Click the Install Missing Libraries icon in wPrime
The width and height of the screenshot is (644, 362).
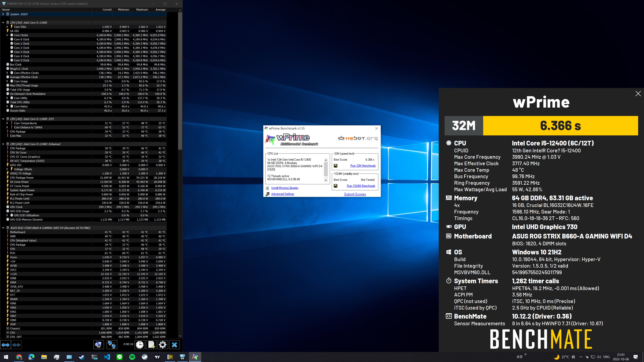267,188
